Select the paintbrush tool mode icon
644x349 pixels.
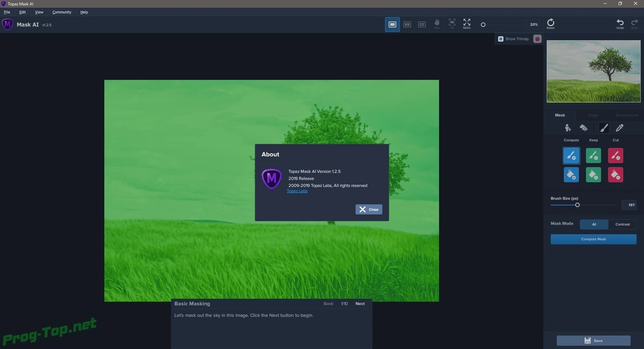coord(604,128)
